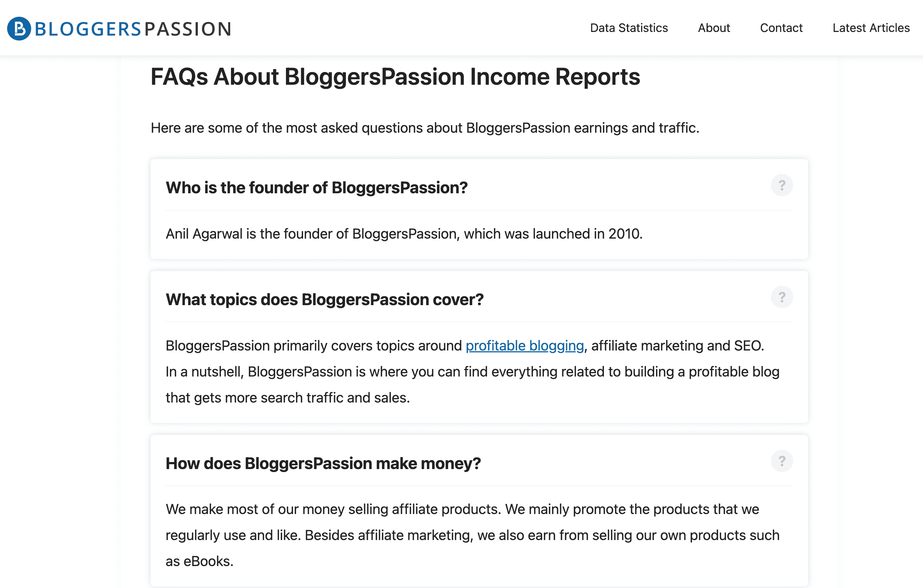Open the BloggersPassion wordmark to return home
Viewport: 923px width, 588px height.
coord(132,28)
